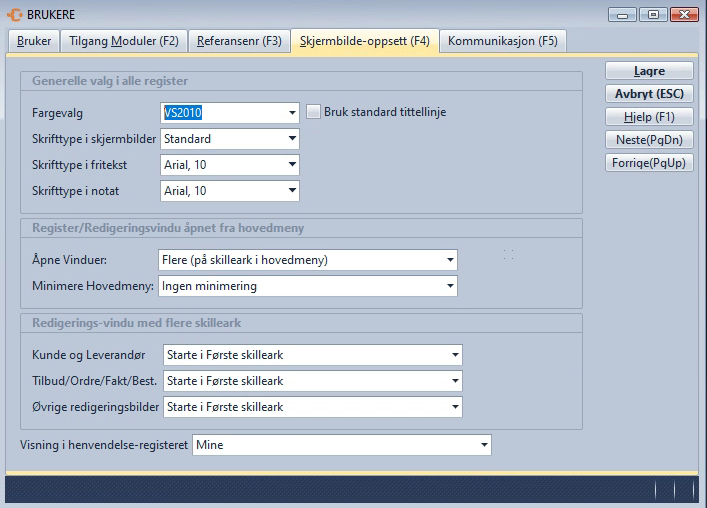Switch to Kommunikasjon (F5) tab
Viewport: 707px width, 508px height.
[x=502, y=41]
